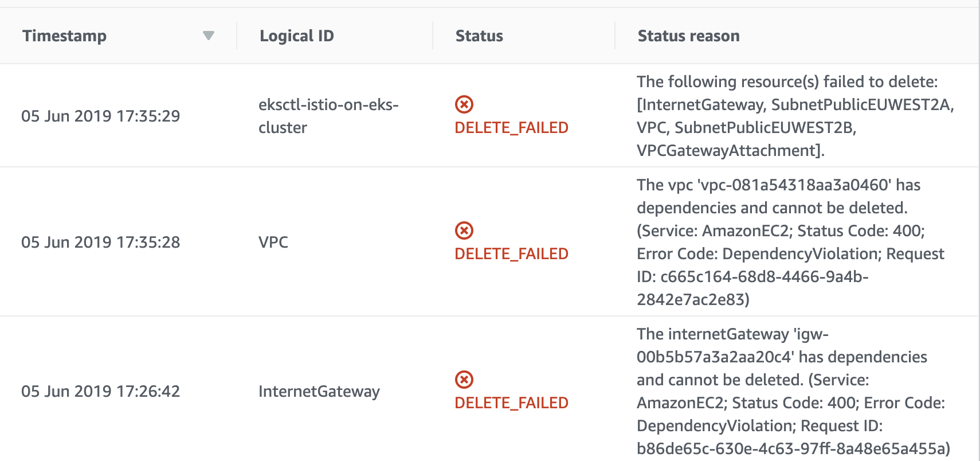Click the 17:26:42 timestamp cell
This screenshot has height=461, width=980.
(x=101, y=391)
